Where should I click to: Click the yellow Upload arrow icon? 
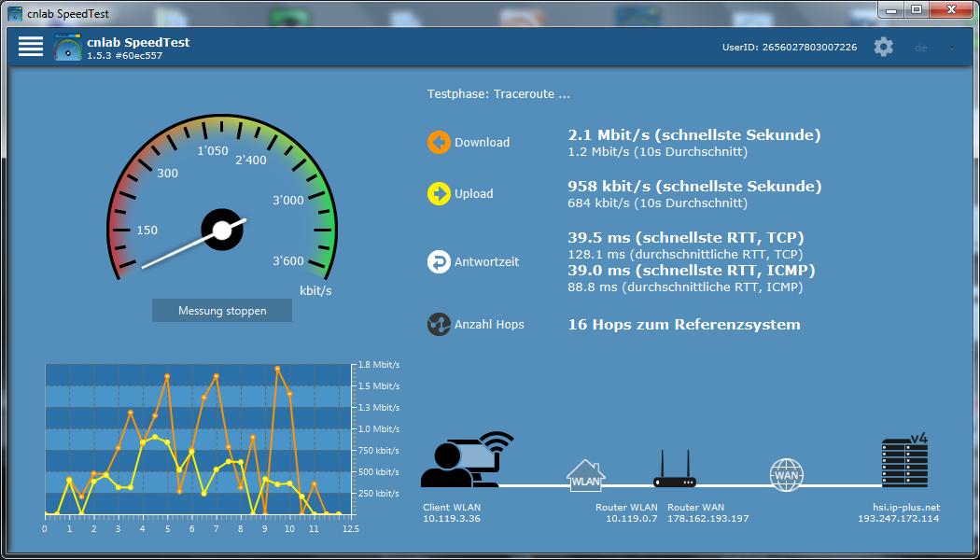tap(439, 194)
